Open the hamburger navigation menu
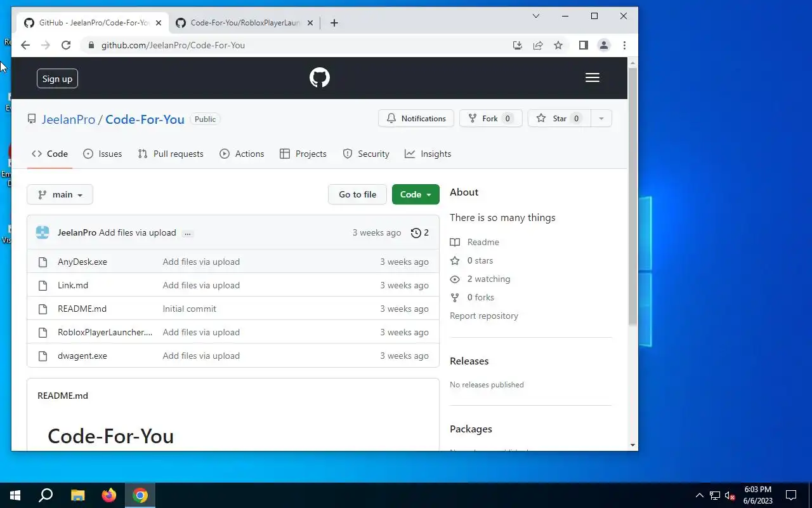 point(593,77)
